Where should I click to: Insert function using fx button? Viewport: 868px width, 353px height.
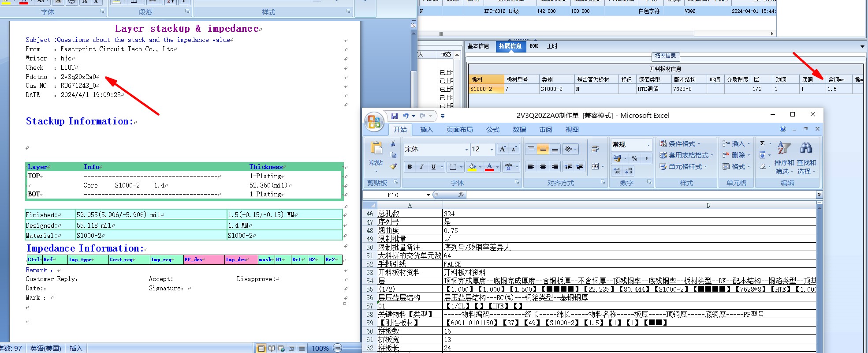click(x=461, y=195)
